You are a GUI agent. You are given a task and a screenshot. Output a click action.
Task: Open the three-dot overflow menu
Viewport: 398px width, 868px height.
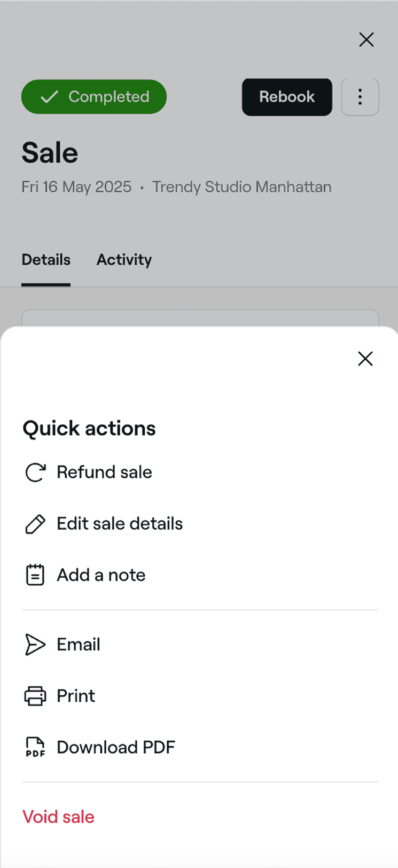pyautogui.click(x=360, y=97)
